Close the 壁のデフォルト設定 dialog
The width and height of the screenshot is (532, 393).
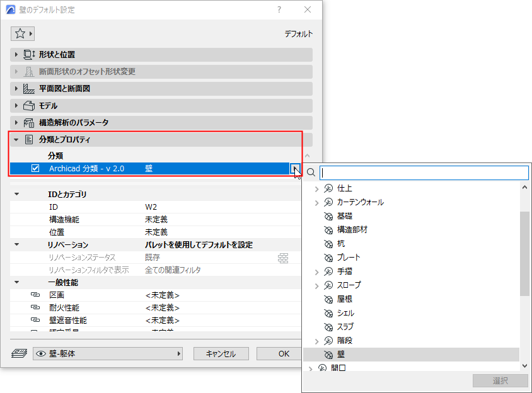click(x=308, y=9)
